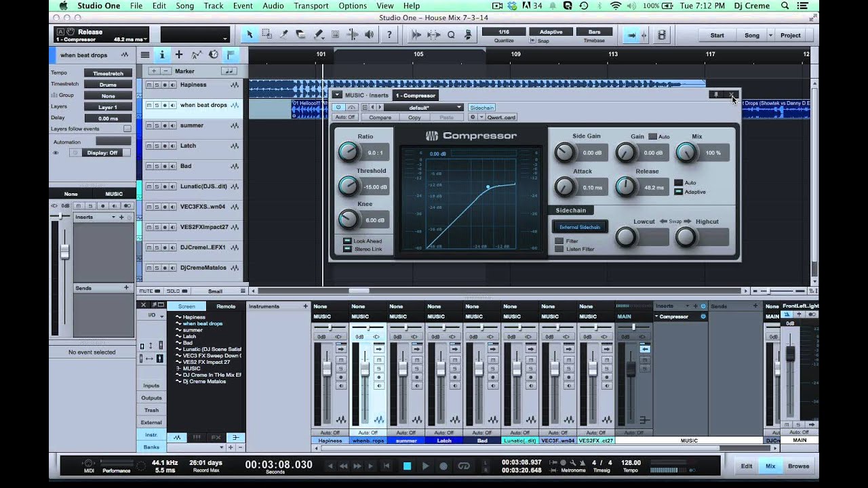This screenshot has height=488, width=868.
Task: Open the track list lines icon
Action: 144,55
